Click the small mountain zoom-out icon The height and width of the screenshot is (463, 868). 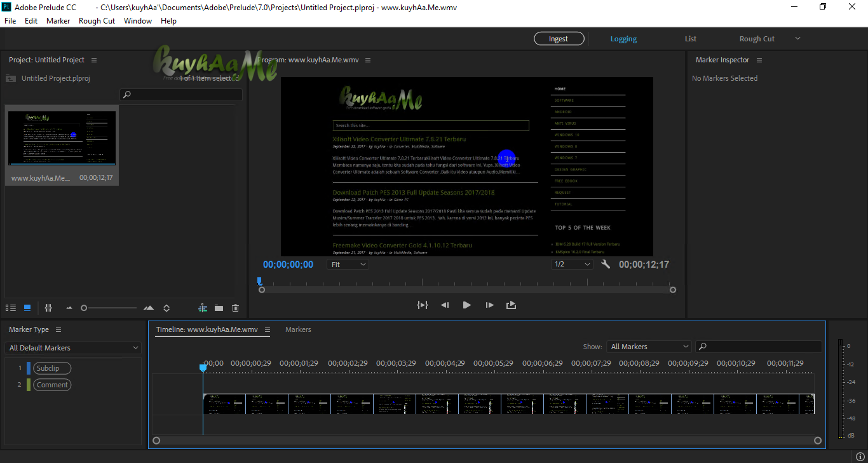coord(69,308)
